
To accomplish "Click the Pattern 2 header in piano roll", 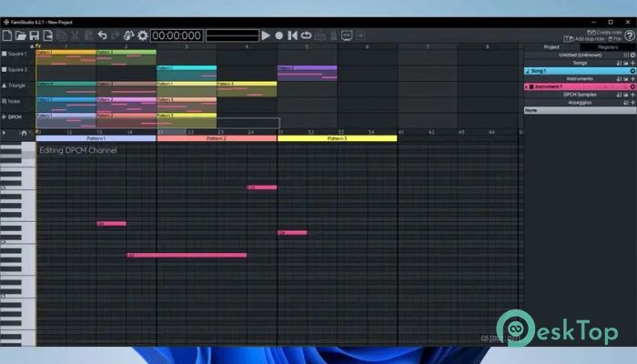I will pos(217,138).
